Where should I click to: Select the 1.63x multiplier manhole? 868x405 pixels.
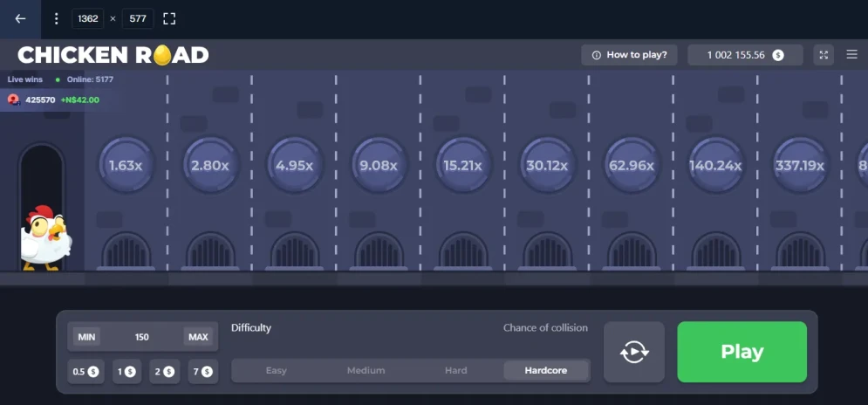126,165
